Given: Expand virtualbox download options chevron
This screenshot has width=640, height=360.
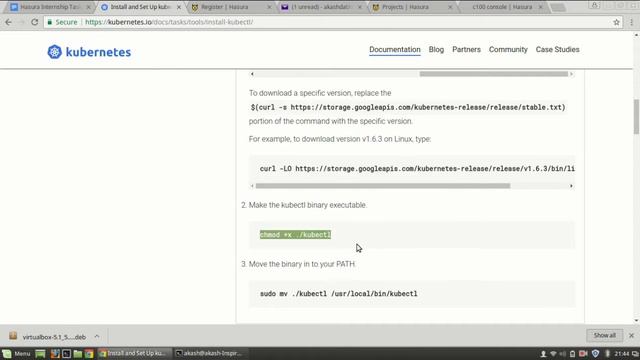Looking at the screenshot, I should pos(97,336).
